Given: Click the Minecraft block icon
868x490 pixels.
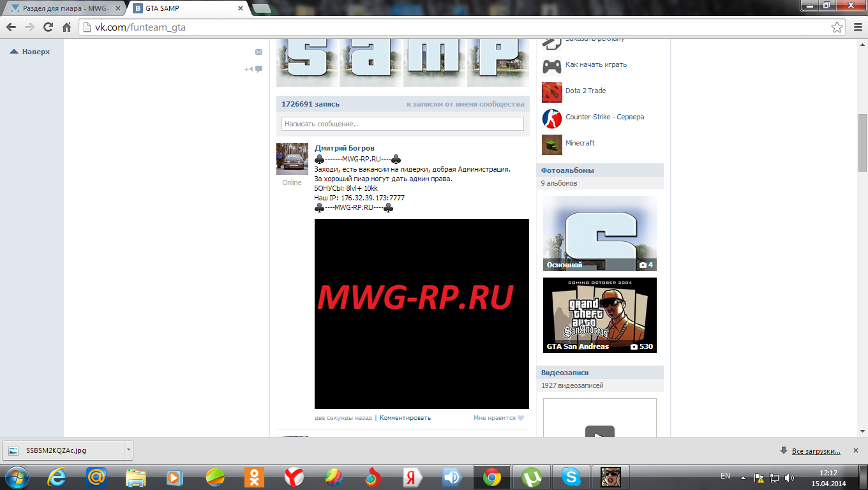Looking at the screenshot, I should pyautogui.click(x=552, y=145).
